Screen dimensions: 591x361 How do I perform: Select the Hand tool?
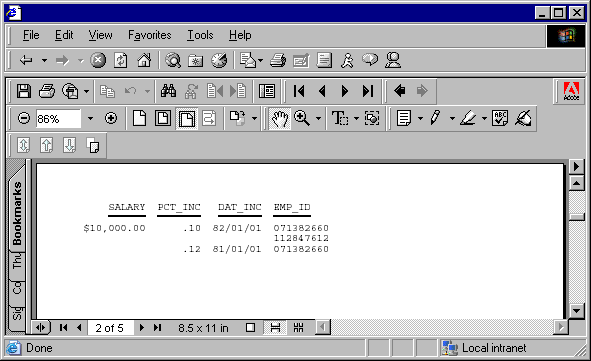pyautogui.click(x=280, y=119)
